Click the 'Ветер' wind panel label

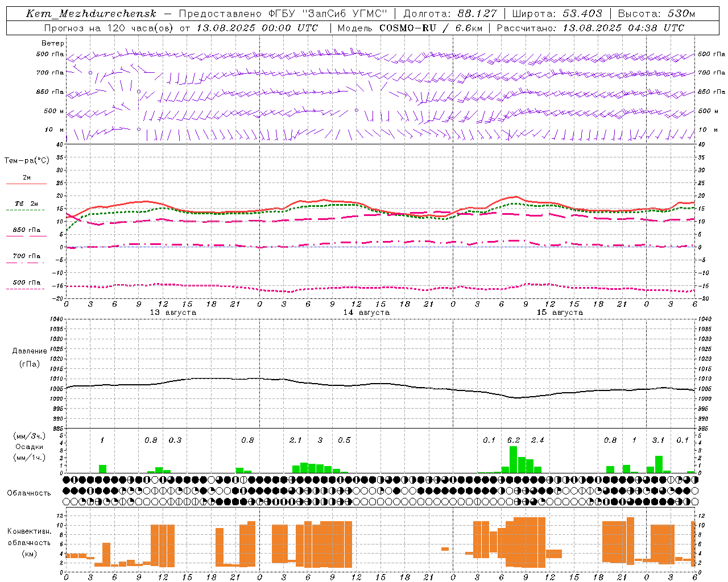click(53, 43)
